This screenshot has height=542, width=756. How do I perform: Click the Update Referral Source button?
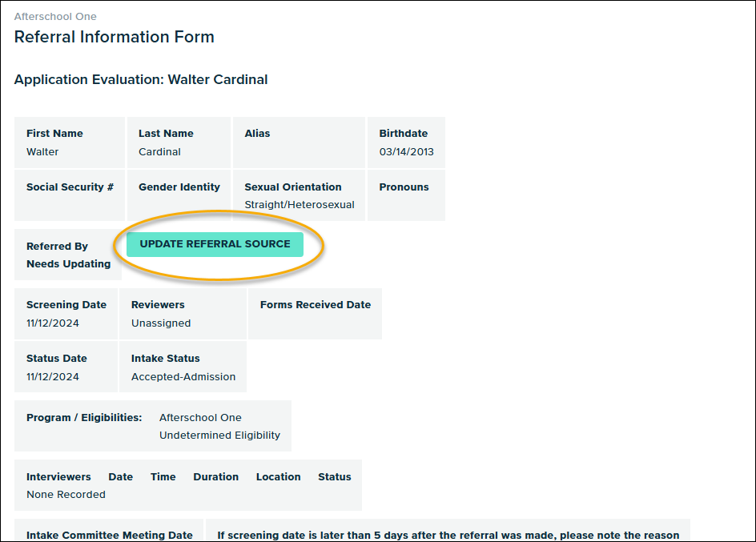[x=215, y=244]
